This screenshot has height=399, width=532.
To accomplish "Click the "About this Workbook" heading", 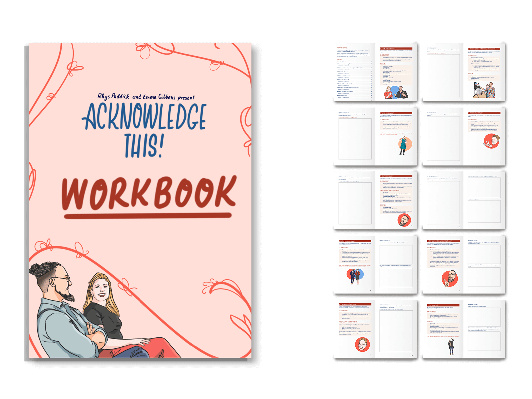I will tap(342, 48).
